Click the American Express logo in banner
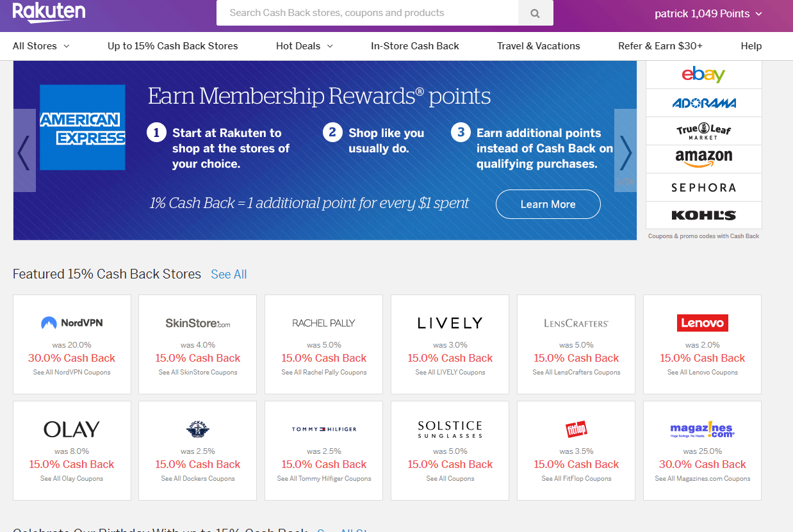Screen dimensions: 793x532 pos(83,127)
